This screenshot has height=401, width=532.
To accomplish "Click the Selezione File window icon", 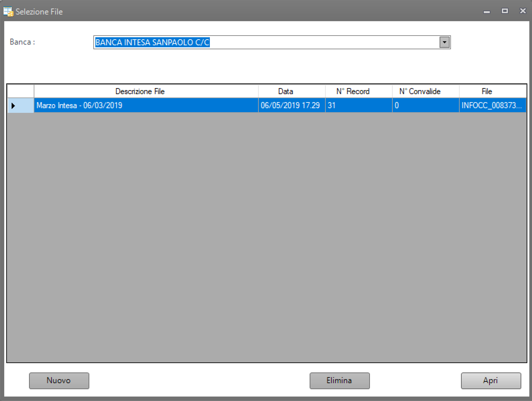I will 8,12.
